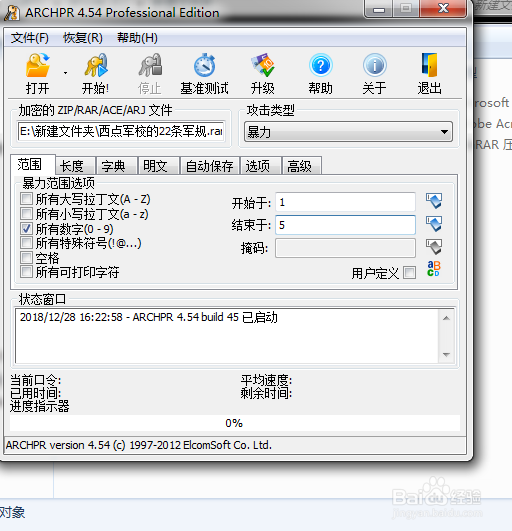Click the 开始于 input field
This screenshot has height=531, width=512.
tap(345, 202)
